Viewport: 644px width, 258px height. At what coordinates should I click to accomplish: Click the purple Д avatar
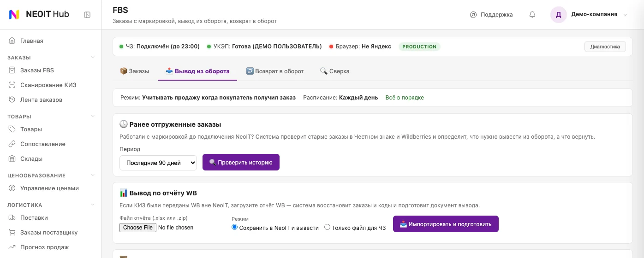point(558,14)
